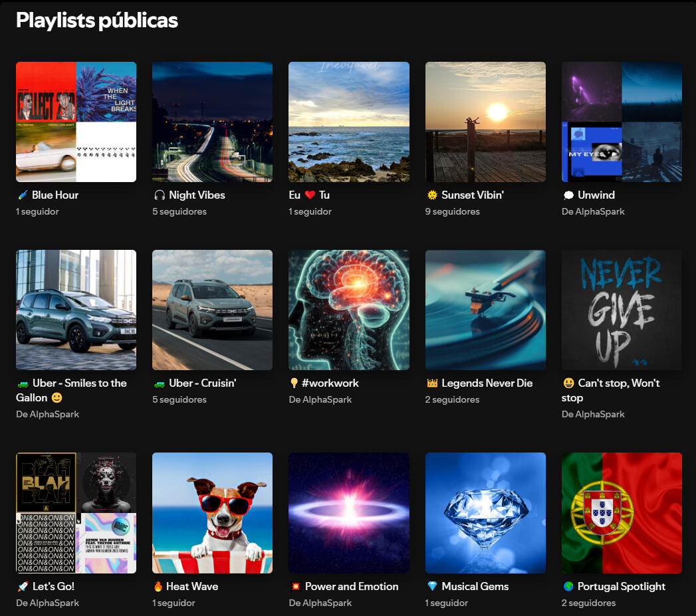Screen dimensions: 696x616
Task: Click the #workwork glowing brain cover
Action: click(x=348, y=310)
